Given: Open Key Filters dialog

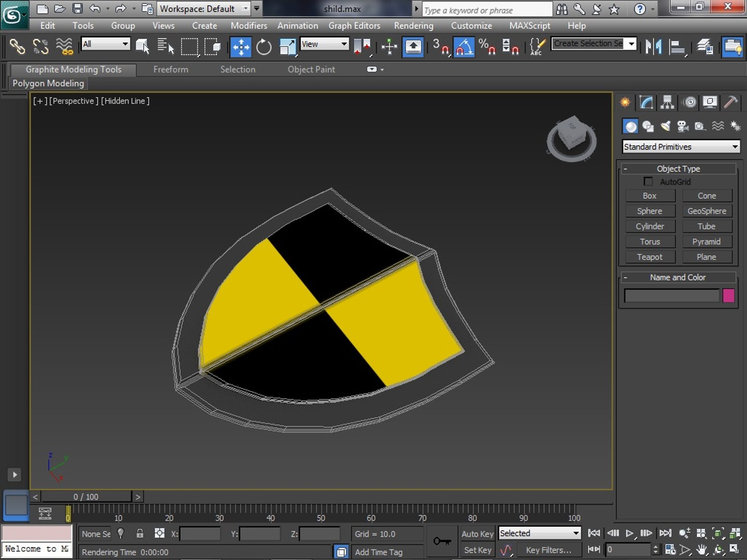Looking at the screenshot, I should 548,550.
